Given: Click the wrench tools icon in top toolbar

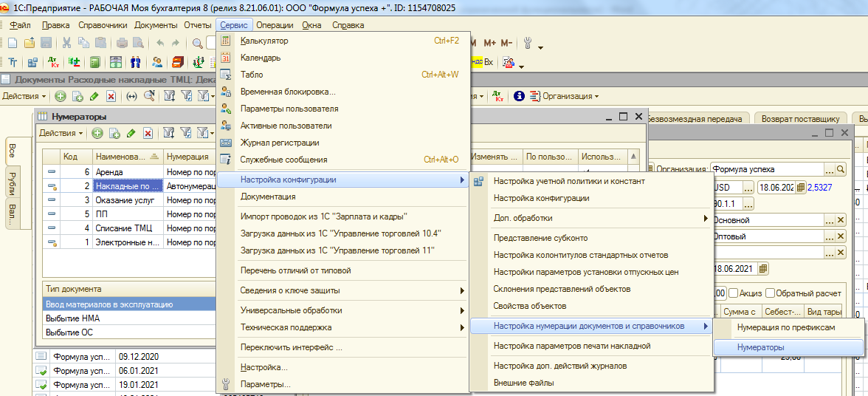Looking at the screenshot, I should (528, 43).
